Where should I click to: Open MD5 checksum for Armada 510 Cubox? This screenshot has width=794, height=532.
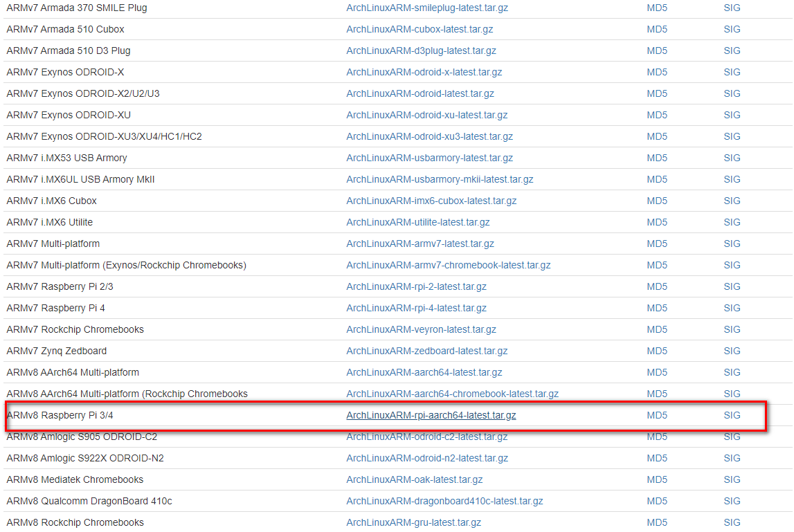(x=657, y=29)
